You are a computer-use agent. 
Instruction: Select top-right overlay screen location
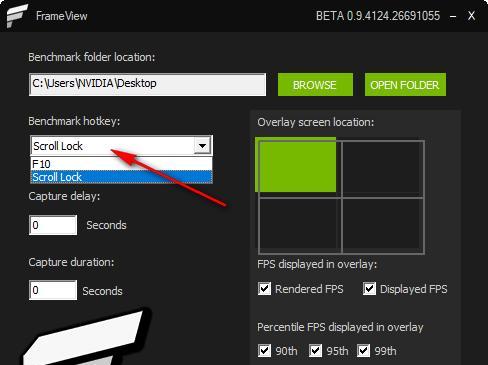coord(383,169)
